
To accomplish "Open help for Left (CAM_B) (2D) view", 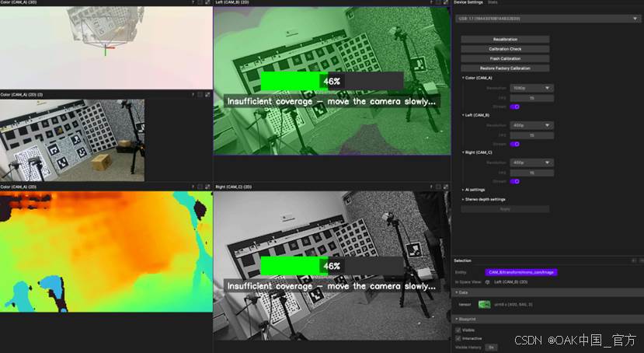I will point(431,2).
